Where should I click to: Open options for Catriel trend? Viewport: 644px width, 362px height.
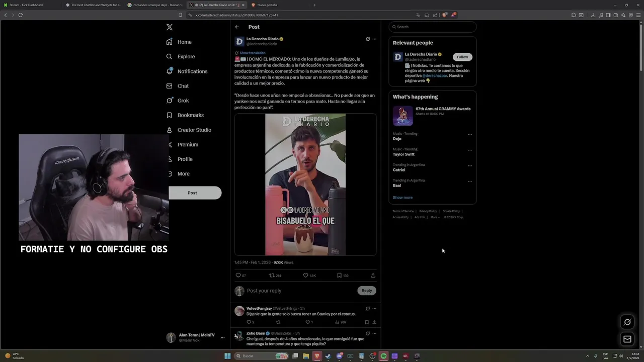point(470,166)
